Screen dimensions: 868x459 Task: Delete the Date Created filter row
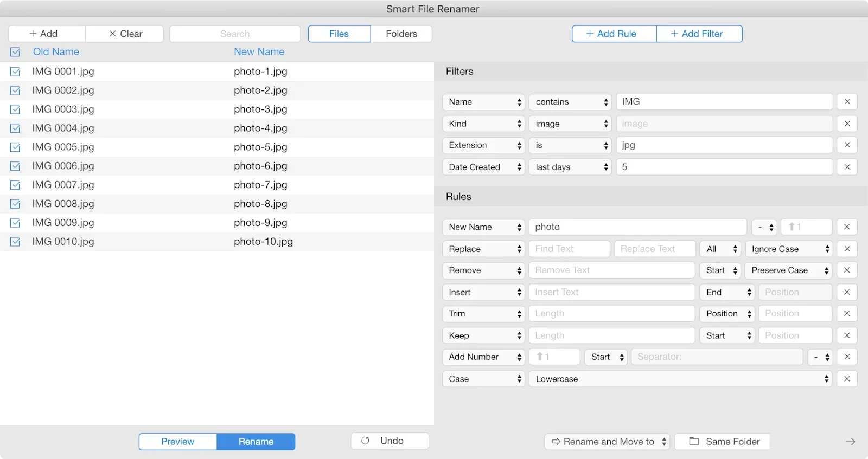[847, 167]
